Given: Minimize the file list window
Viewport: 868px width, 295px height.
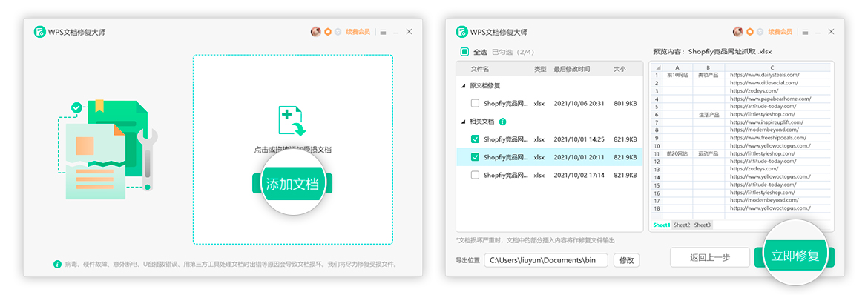Looking at the screenshot, I should point(818,32).
